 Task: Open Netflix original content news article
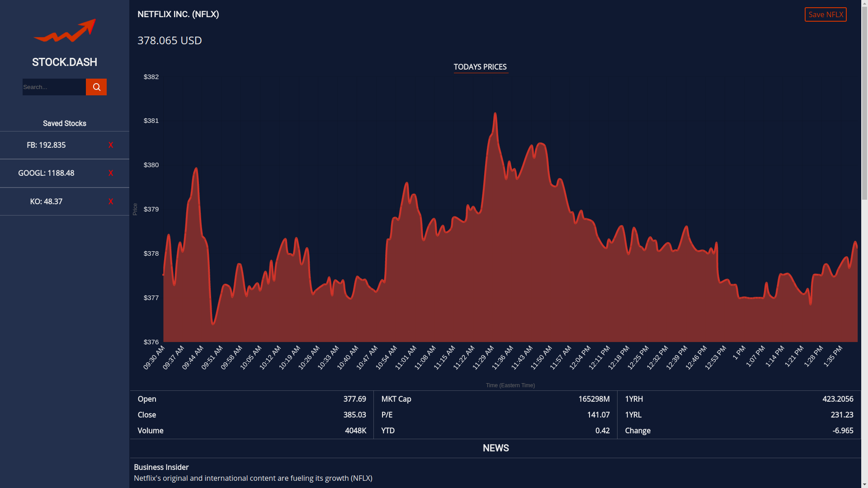(253, 478)
